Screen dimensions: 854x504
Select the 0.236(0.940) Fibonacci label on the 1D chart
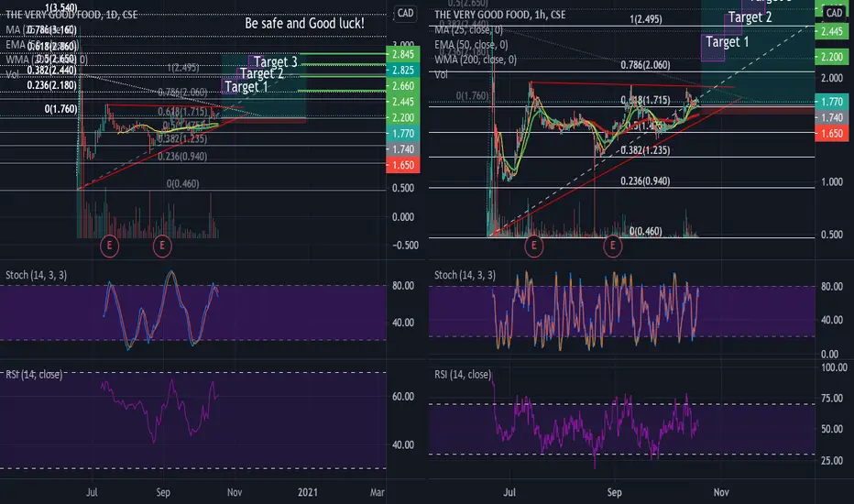click(x=182, y=157)
